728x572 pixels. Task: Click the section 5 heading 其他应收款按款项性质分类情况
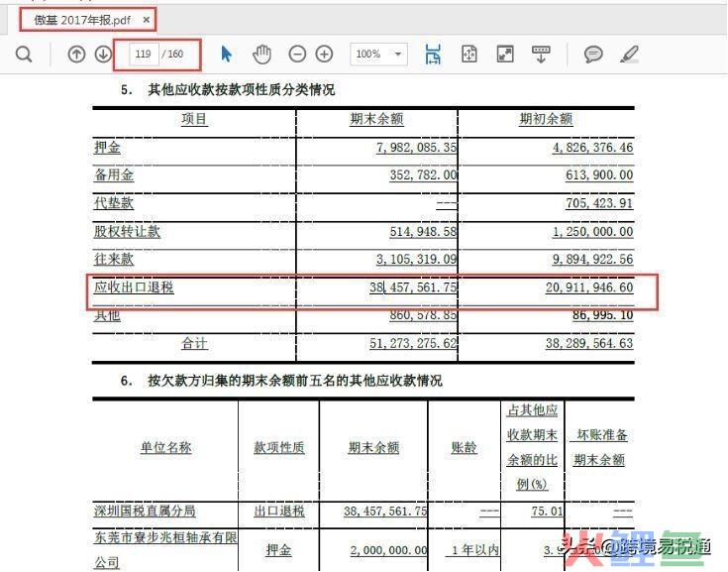242,89
